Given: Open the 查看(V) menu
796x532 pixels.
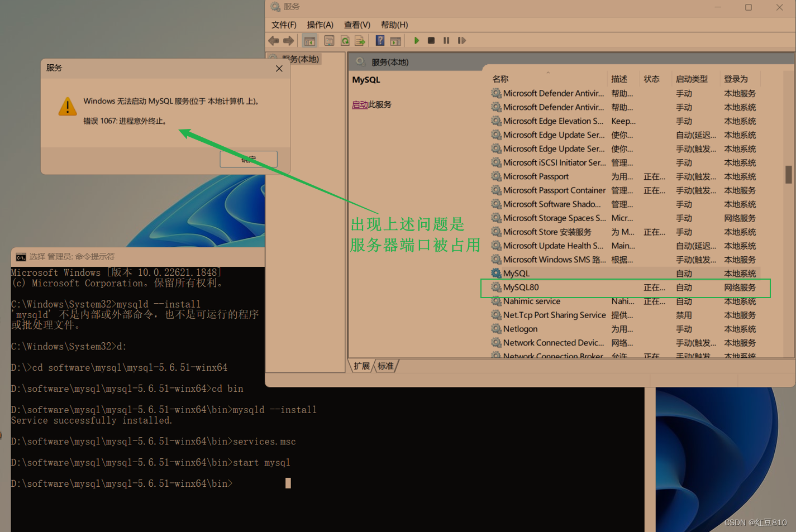Looking at the screenshot, I should 357,25.
